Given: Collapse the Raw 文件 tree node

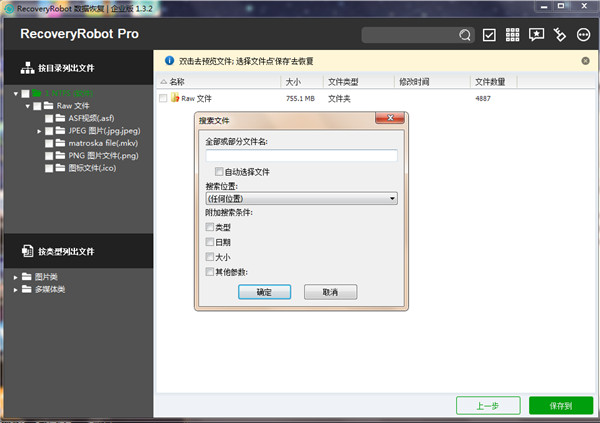Looking at the screenshot, I should click(x=28, y=106).
